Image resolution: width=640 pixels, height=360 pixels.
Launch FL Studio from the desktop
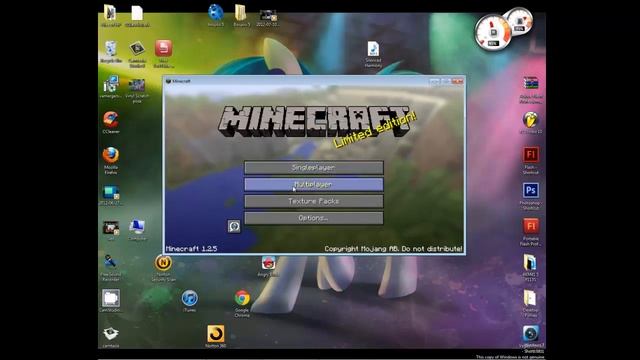click(x=530, y=123)
